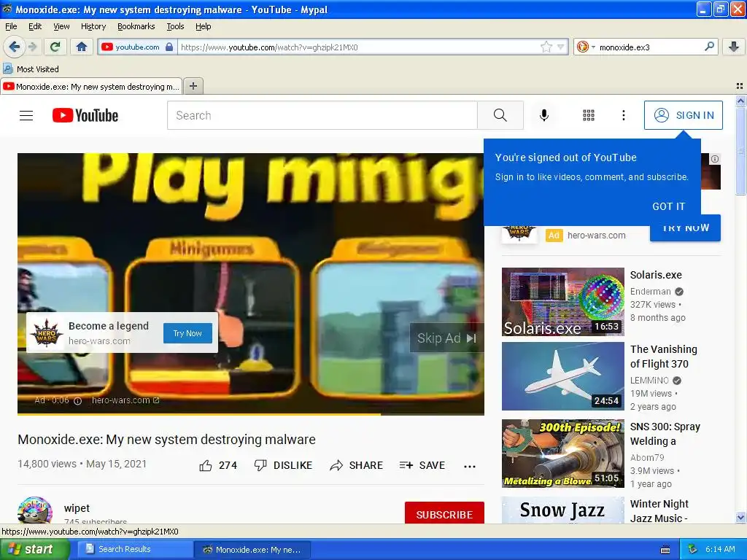The width and height of the screenshot is (747, 560).
Task: Open the Help menu
Action: [204, 26]
